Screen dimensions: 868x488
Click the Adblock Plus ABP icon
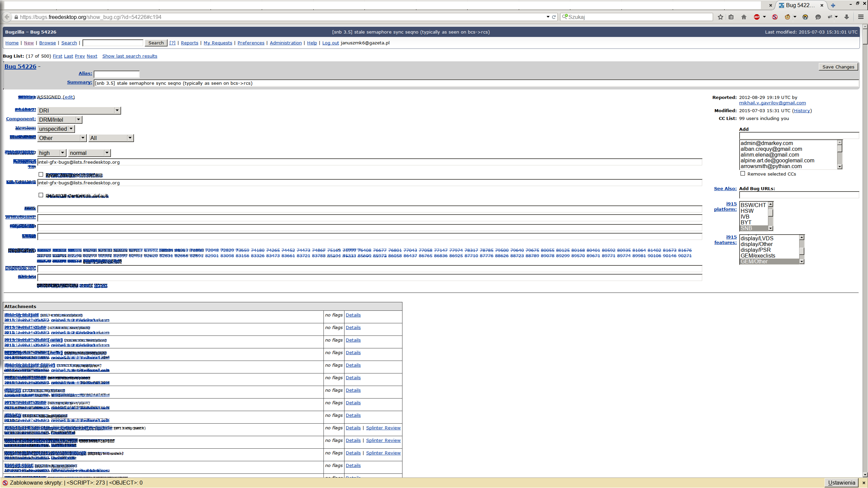point(756,17)
